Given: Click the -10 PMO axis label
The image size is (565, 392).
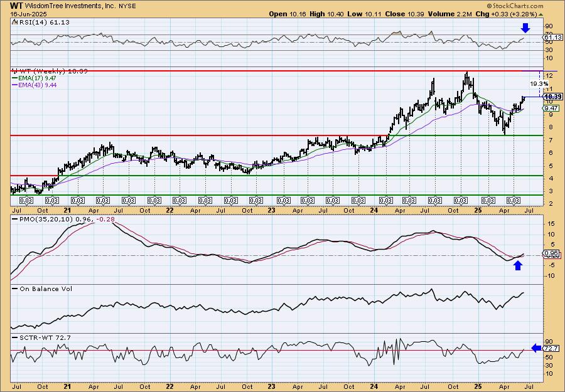Looking at the screenshot, I should [550, 276].
